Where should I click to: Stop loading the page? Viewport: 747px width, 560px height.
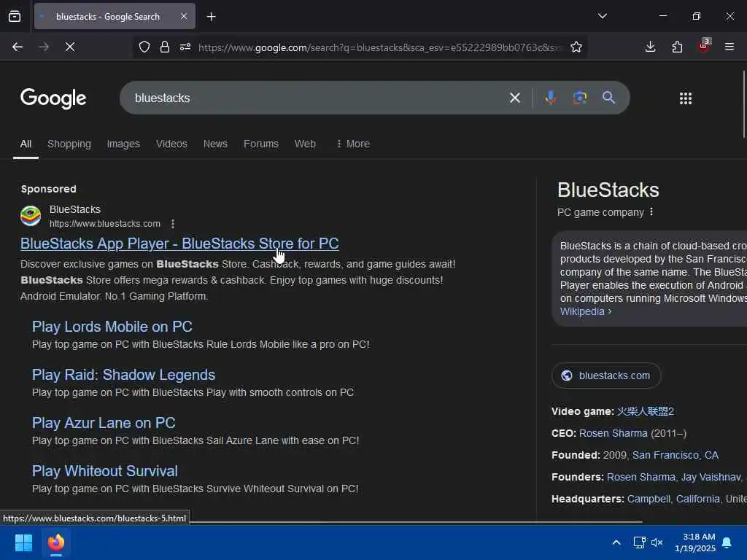(x=70, y=47)
